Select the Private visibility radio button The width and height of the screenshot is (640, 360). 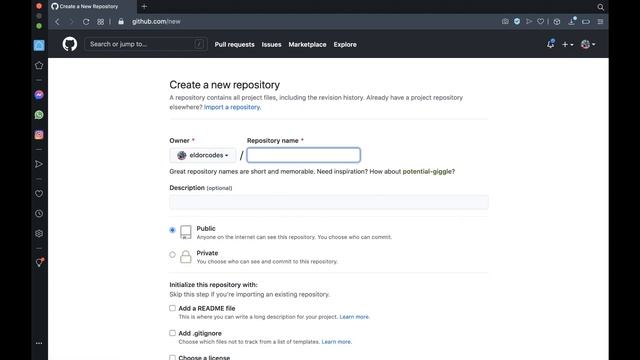(172, 255)
